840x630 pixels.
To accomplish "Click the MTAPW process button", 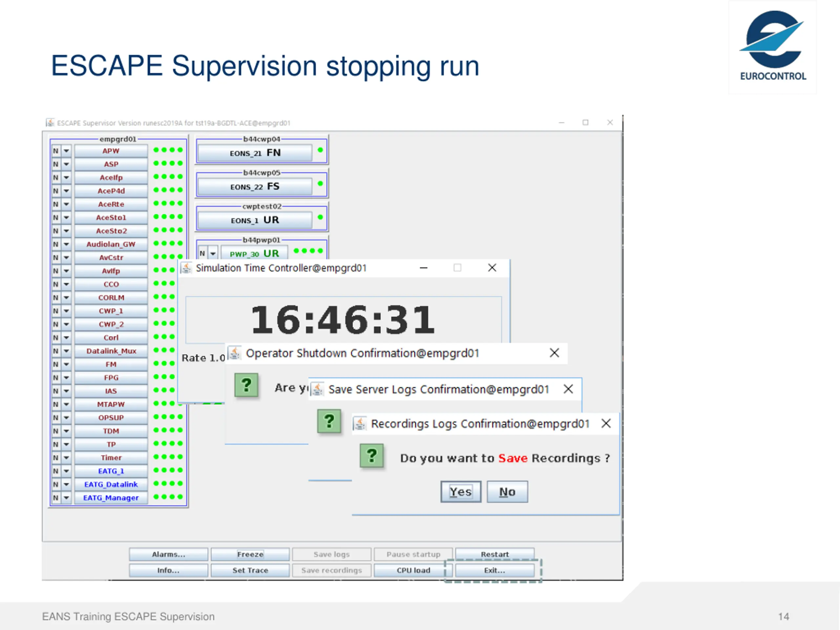I will [x=111, y=404].
